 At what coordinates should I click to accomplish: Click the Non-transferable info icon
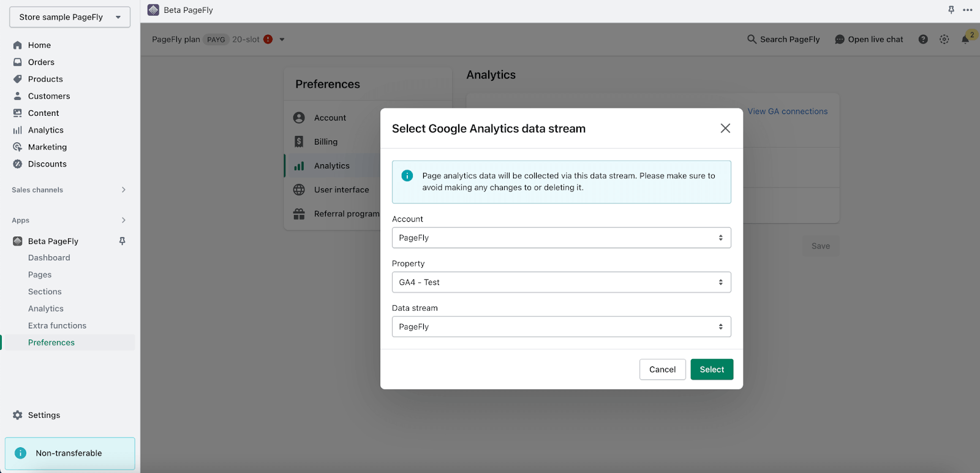[20, 453]
